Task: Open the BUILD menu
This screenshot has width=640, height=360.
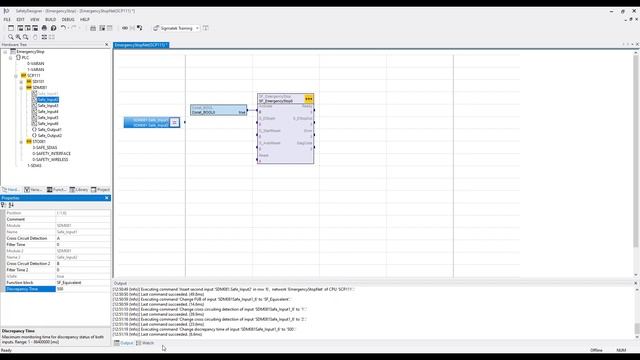Action: click(x=51, y=20)
